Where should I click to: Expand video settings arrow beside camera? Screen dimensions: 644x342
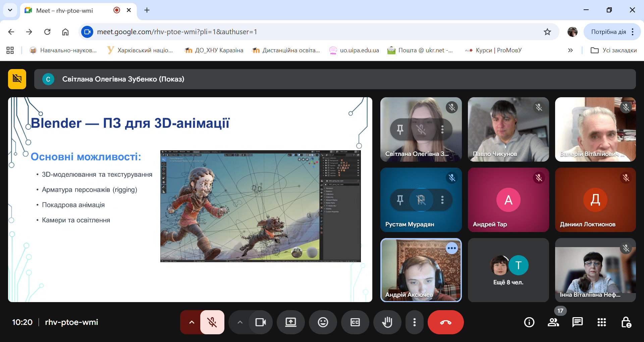pos(240,322)
